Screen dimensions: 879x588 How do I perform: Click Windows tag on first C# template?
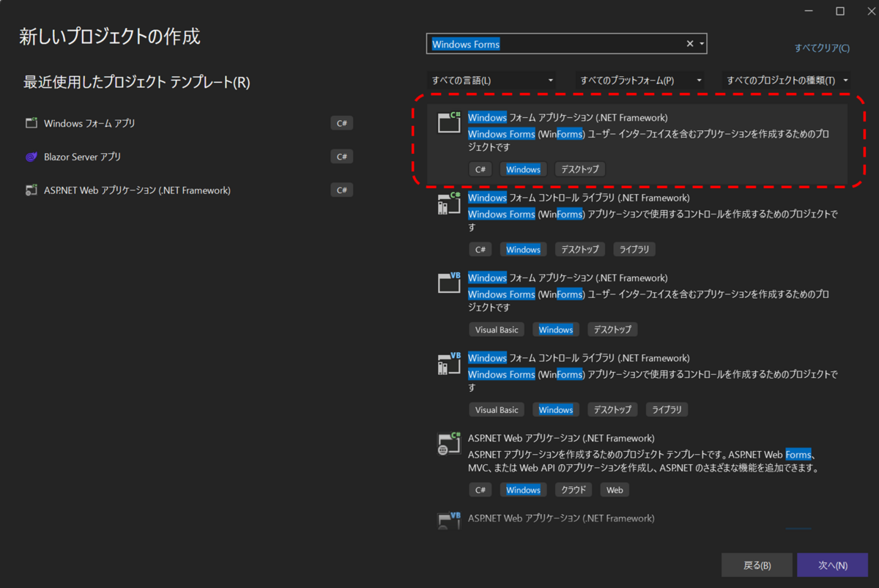click(523, 169)
